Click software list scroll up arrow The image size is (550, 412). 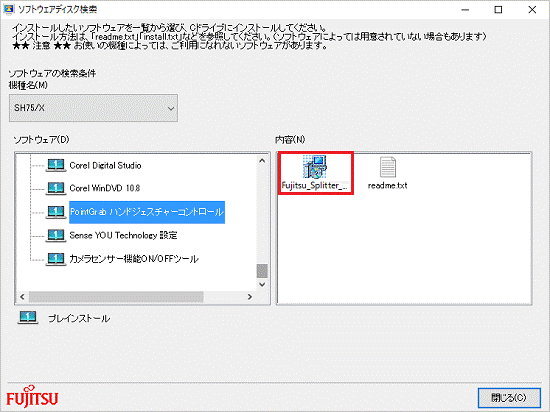[x=262, y=161]
